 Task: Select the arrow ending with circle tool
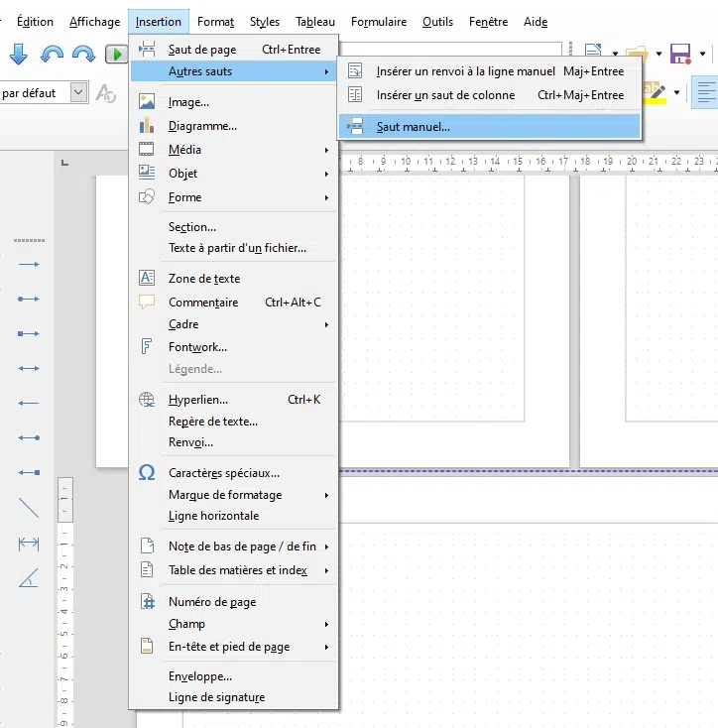coord(29,437)
